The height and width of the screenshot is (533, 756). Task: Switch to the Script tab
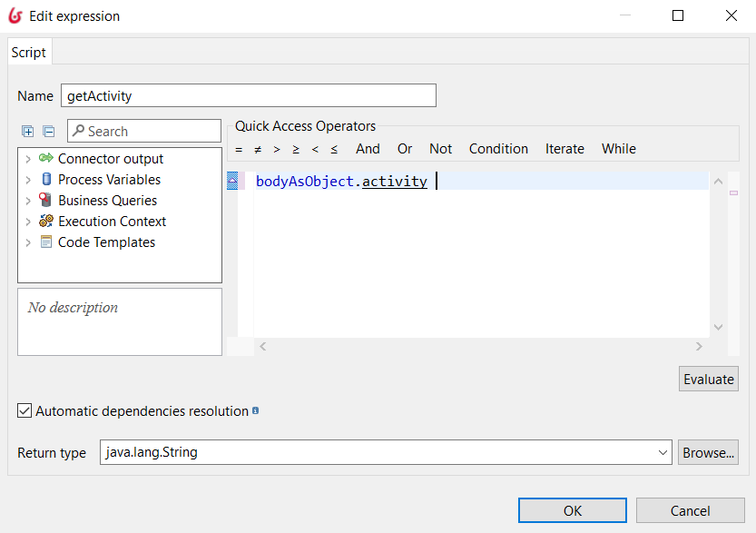(x=28, y=52)
